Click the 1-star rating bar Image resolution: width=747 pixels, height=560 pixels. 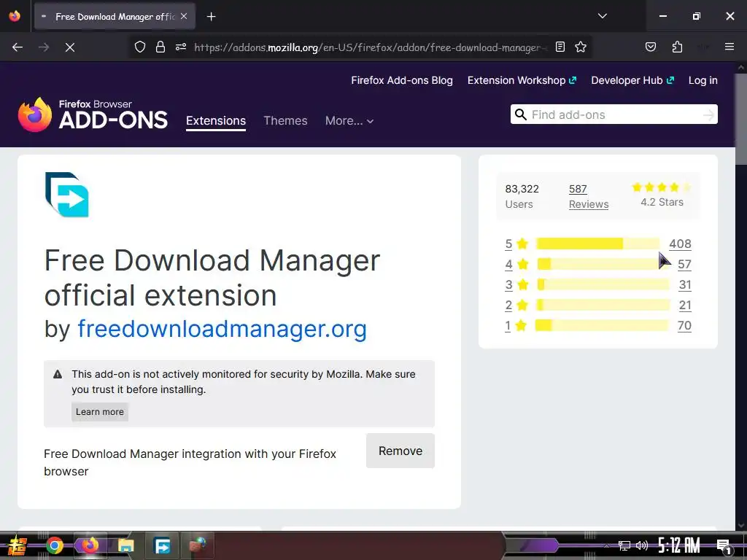coord(602,326)
